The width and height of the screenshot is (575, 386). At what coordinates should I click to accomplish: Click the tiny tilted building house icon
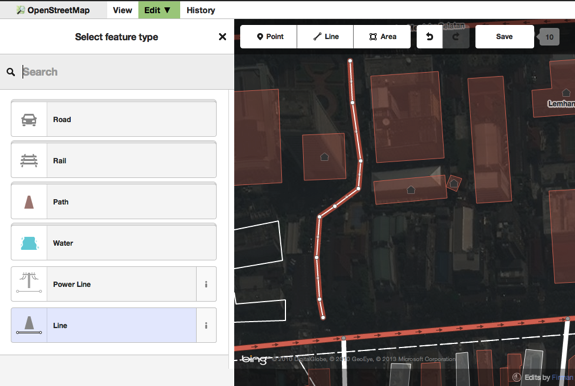click(x=454, y=183)
